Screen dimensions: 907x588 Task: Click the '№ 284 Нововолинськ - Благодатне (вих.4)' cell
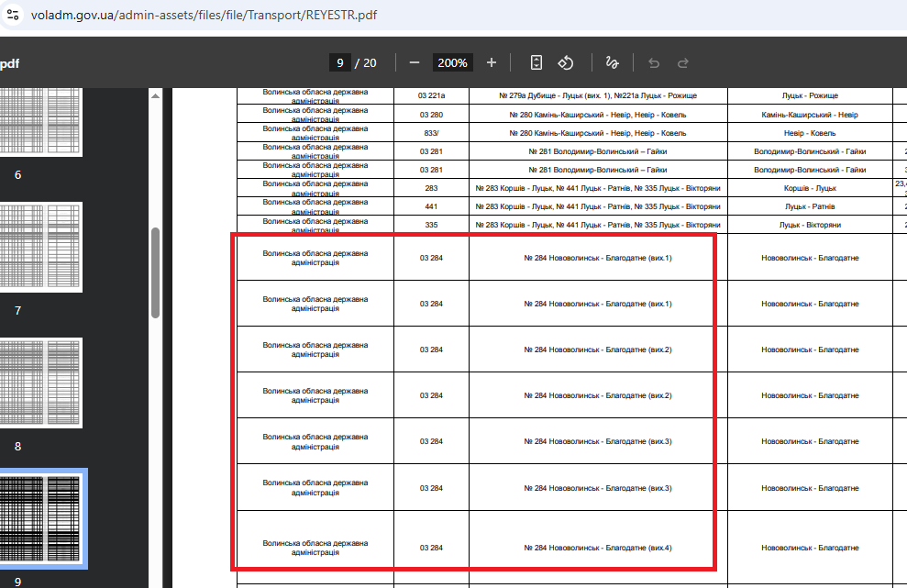[x=598, y=548]
